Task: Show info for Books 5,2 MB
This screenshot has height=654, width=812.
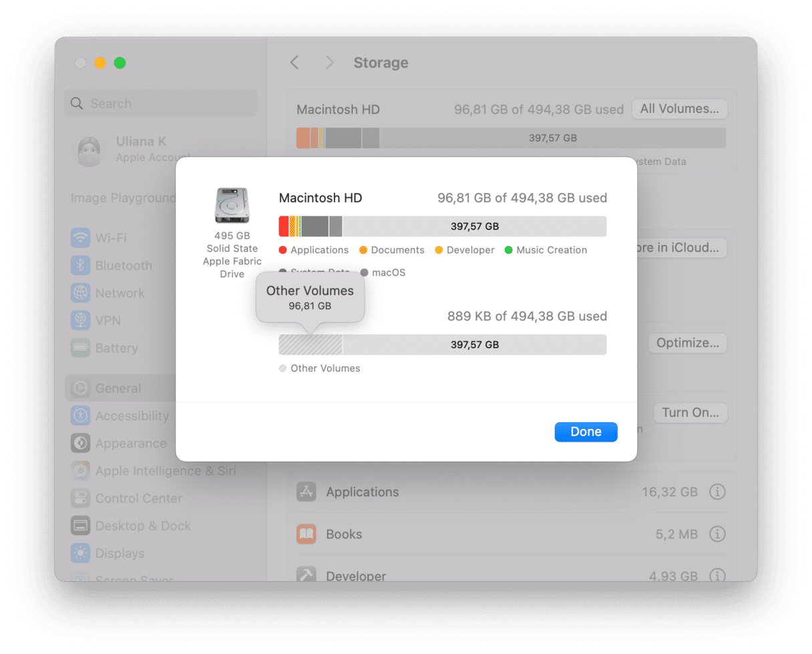Action: [x=717, y=534]
